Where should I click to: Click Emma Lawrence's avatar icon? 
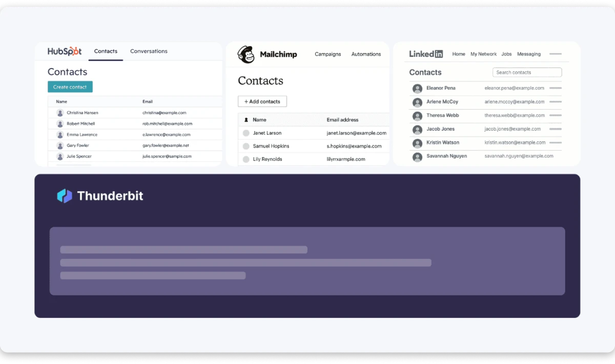pyautogui.click(x=60, y=135)
